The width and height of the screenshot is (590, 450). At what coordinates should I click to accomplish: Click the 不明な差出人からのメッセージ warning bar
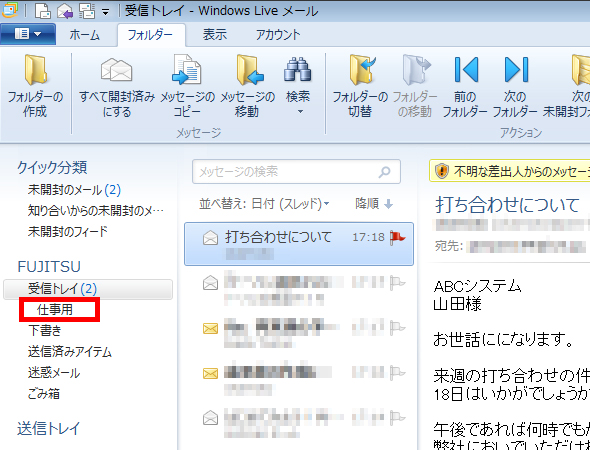[x=509, y=172]
